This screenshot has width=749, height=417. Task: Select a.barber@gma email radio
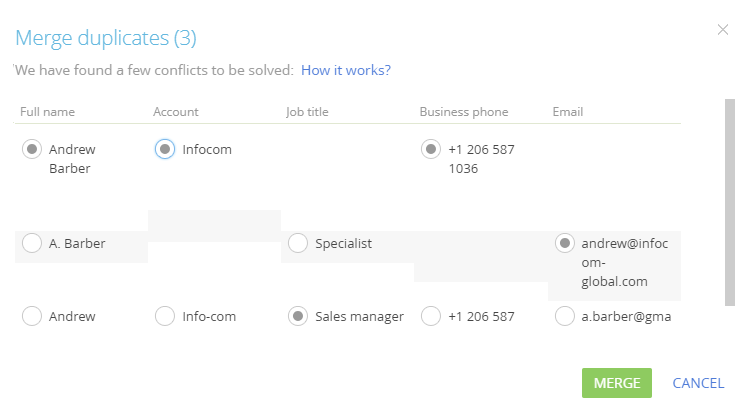pyautogui.click(x=565, y=316)
